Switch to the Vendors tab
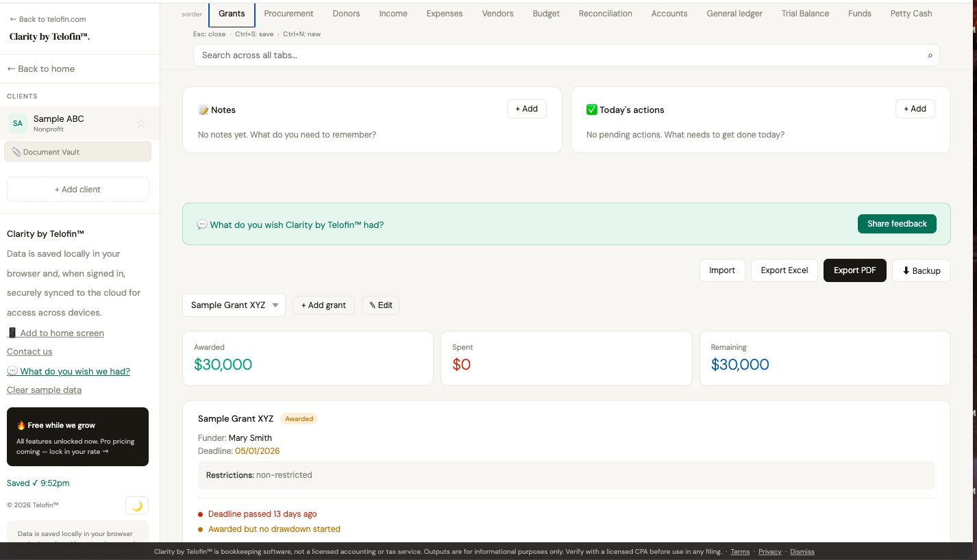 pyautogui.click(x=497, y=14)
